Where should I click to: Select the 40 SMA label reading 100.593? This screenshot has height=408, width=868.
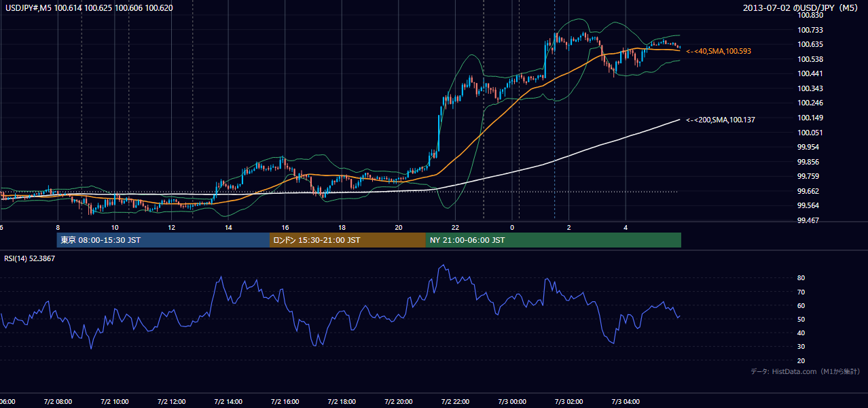point(719,51)
